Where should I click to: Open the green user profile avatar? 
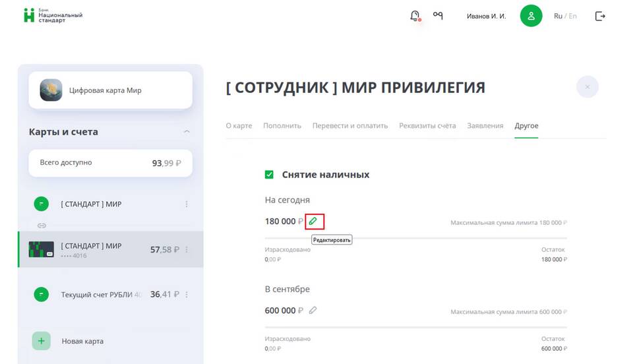(531, 16)
